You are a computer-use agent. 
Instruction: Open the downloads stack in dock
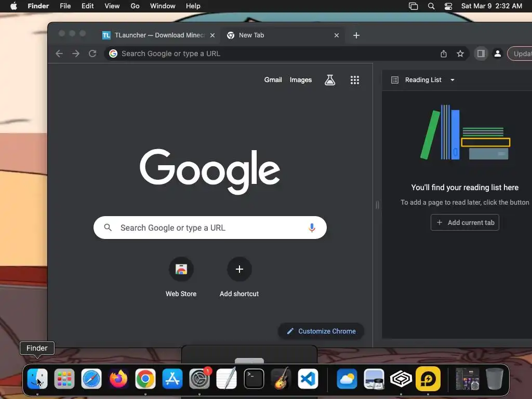(467, 379)
